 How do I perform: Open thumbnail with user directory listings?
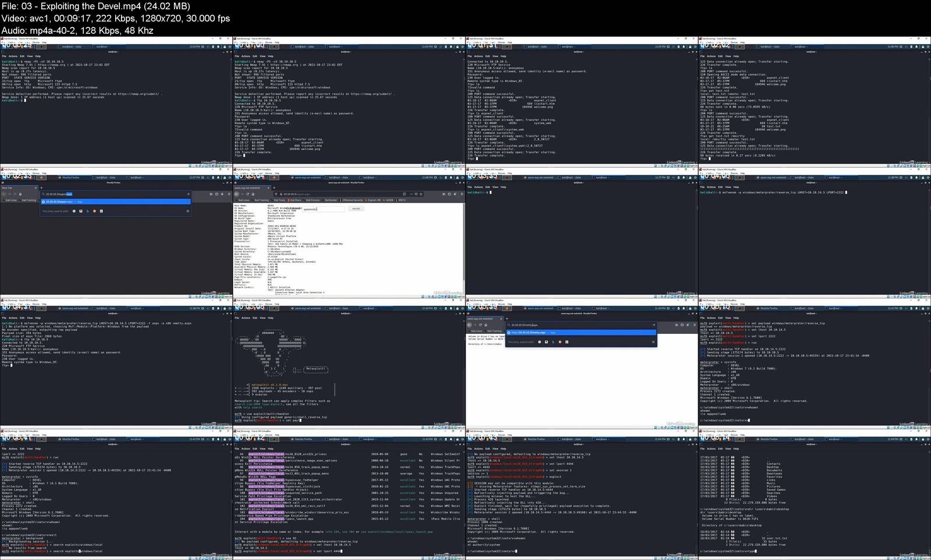click(814, 494)
